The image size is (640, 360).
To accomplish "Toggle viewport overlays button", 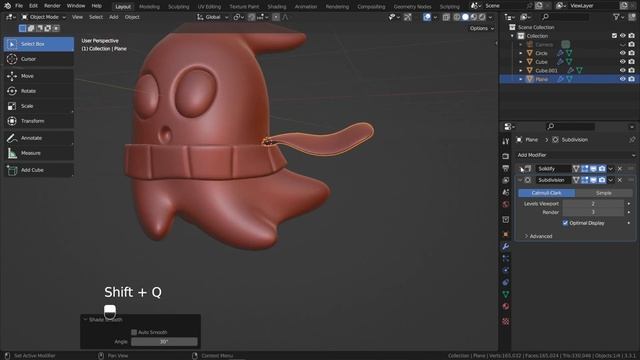I will point(427,17).
